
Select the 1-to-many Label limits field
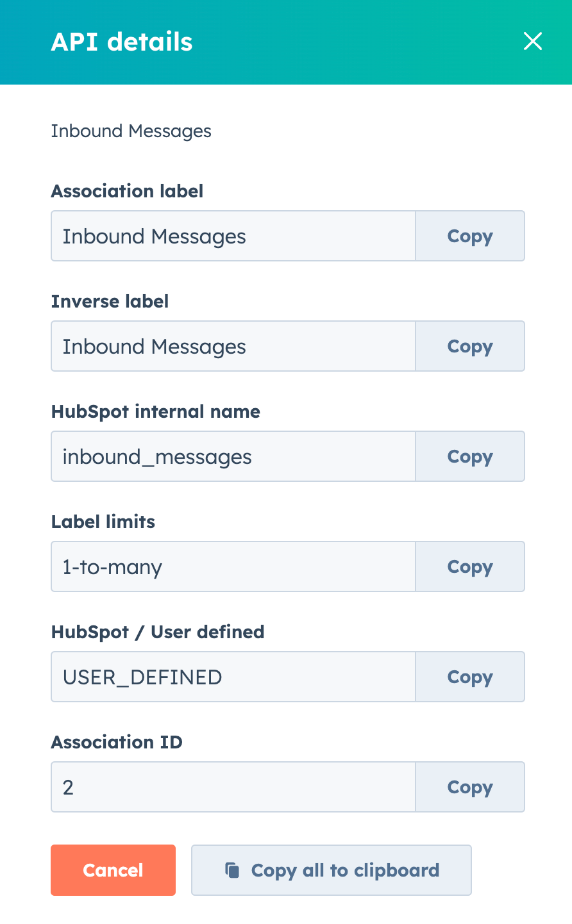coord(233,566)
